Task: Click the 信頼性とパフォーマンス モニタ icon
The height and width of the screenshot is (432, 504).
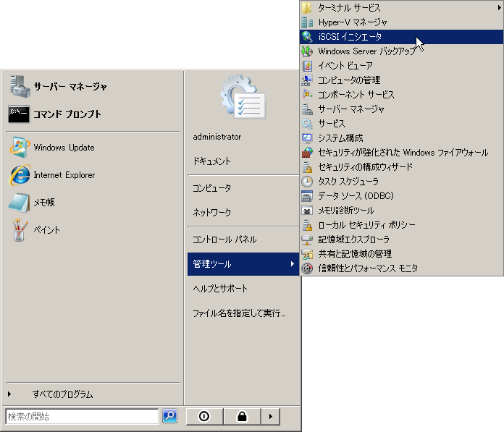Action: click(x=307, y=268)
